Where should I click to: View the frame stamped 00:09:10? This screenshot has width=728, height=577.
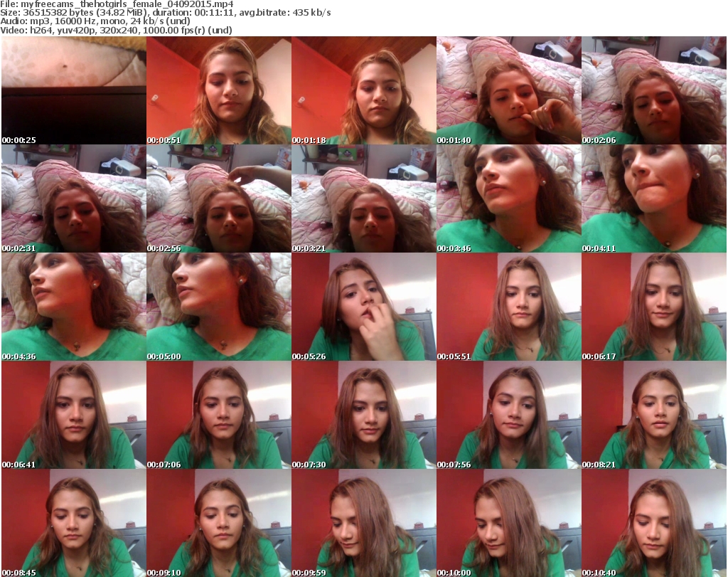pos(219,523)
